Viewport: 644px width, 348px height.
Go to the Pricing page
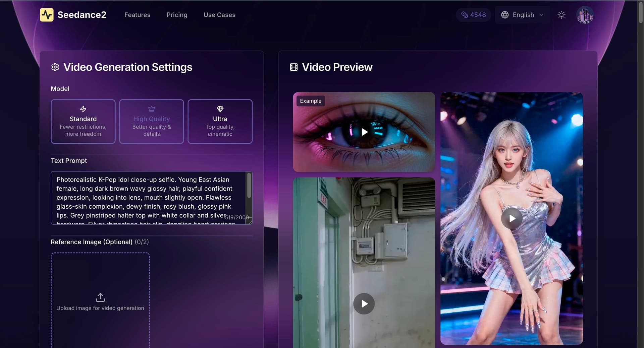177,15
